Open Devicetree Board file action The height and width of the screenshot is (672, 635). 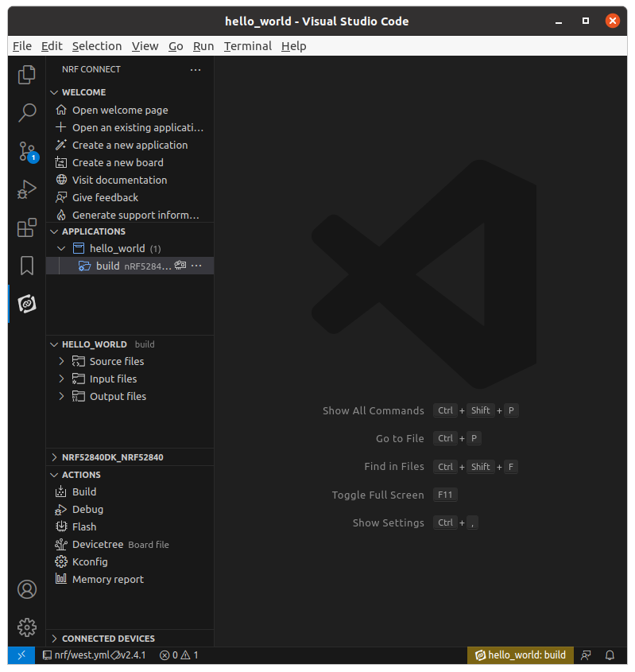click(x=130, y=545)
